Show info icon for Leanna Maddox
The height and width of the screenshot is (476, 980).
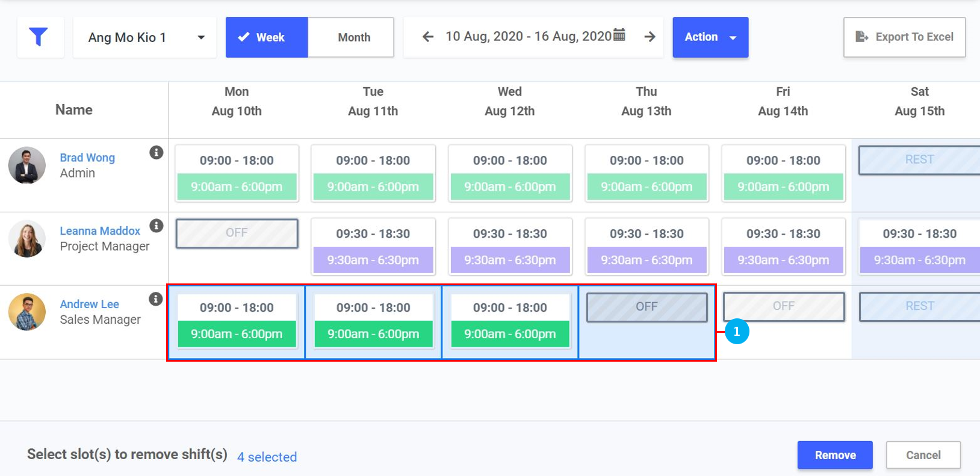pyautogui.click(x=157, y=226)
